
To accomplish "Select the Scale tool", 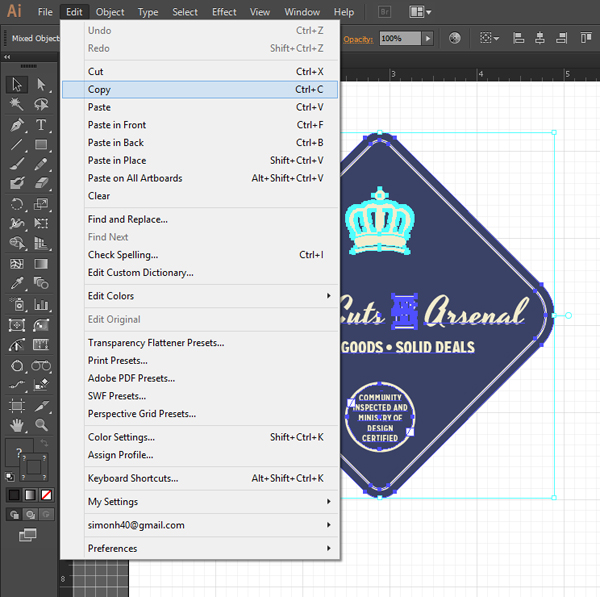I will [41, 204].
